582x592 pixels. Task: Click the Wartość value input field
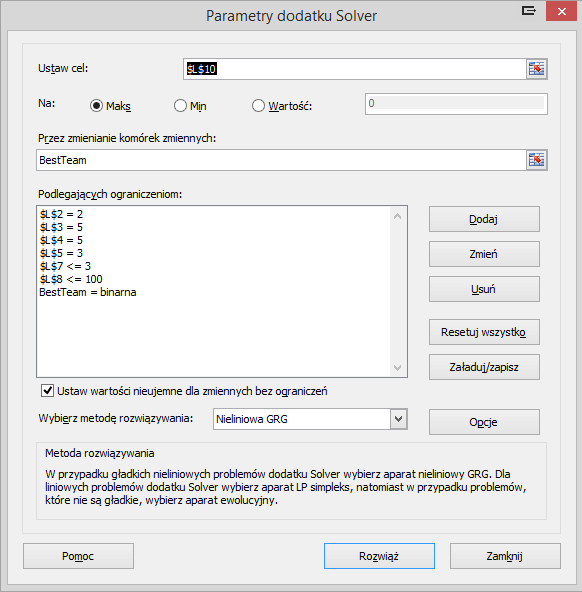click(456, 104)
